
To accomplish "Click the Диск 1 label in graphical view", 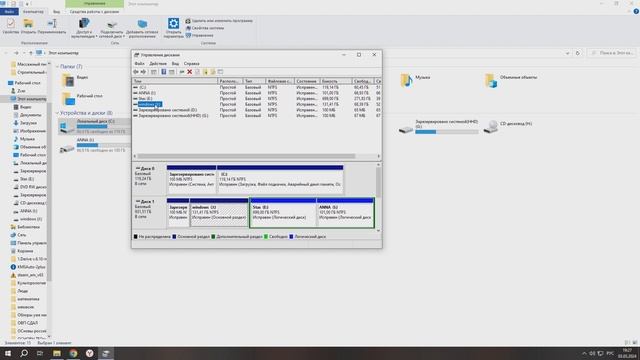I will coord(146,202).
